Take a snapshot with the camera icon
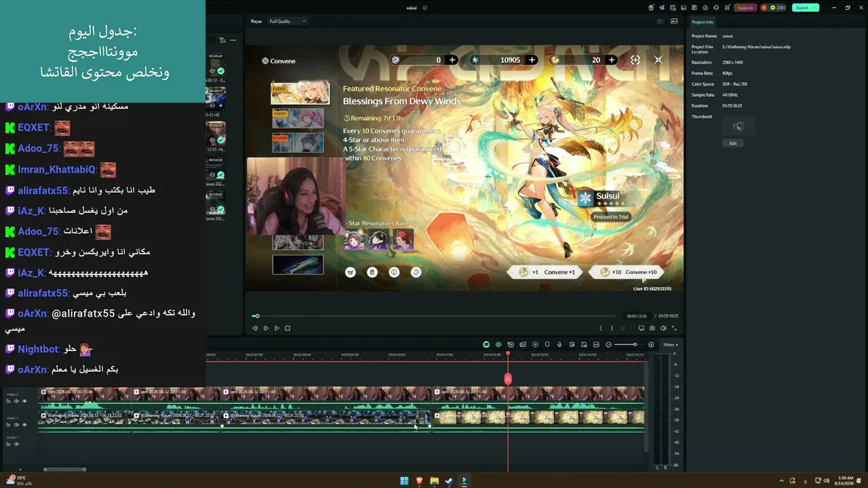Screen dimensions: 868x488 coord(652,328)
